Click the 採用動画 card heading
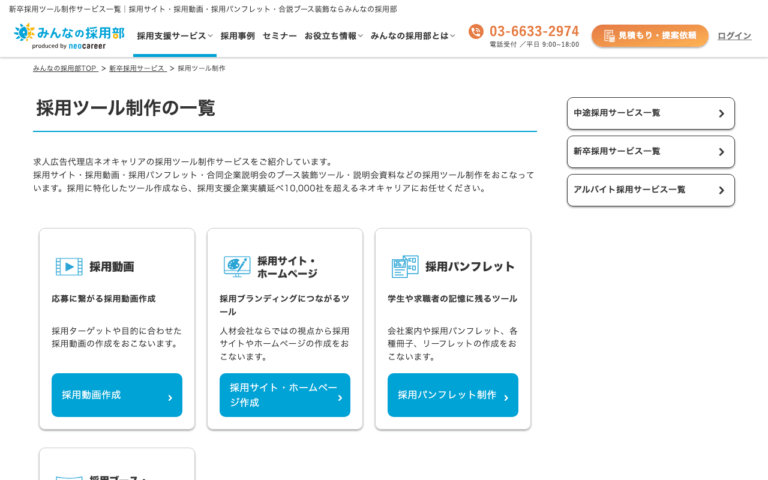 click(x=112, y=267)
